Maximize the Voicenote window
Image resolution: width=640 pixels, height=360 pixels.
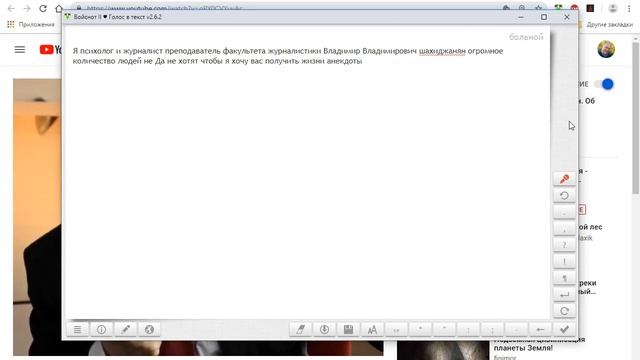(x=544, y=17)
